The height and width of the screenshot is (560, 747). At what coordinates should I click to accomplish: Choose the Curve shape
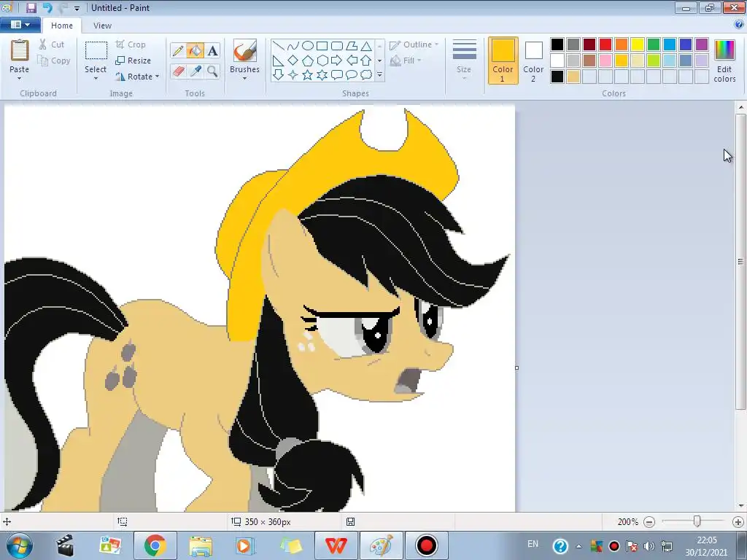(x=293, y=46)
